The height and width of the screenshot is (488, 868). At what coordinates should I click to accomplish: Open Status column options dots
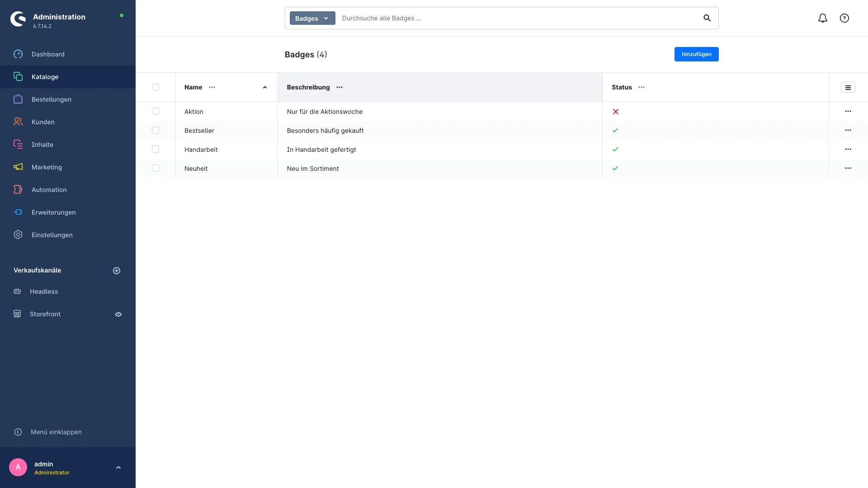coord(642,87)
